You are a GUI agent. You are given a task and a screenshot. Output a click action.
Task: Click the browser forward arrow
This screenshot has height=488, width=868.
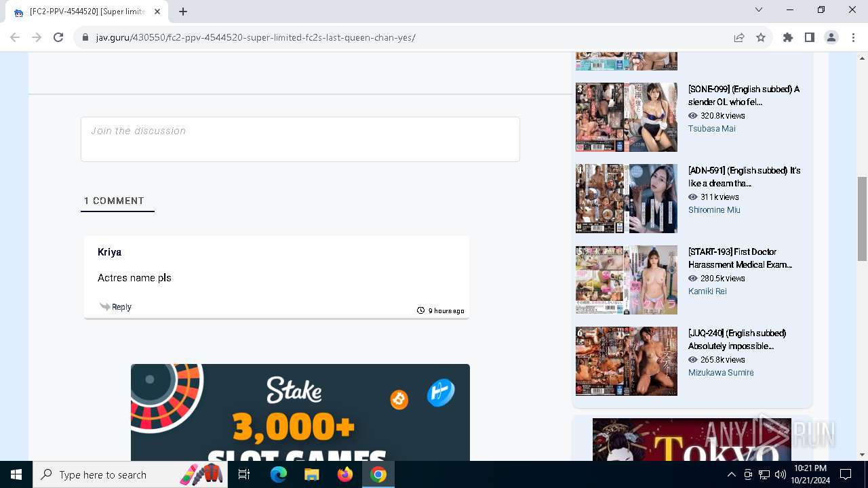[37, 37]
